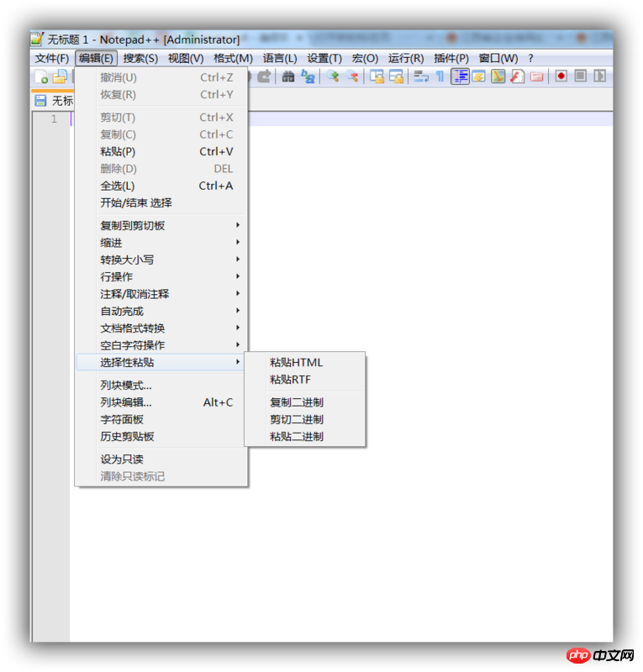Toggle Word wrap toolbar icon
Screen dimensions: 643x672
[x=421, y=76]
